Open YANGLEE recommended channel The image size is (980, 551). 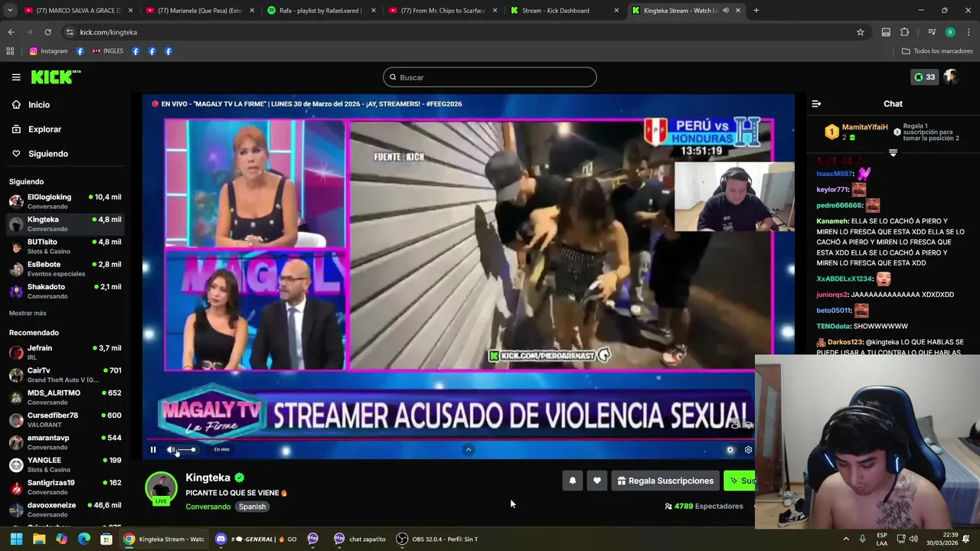tap(65, 465)
